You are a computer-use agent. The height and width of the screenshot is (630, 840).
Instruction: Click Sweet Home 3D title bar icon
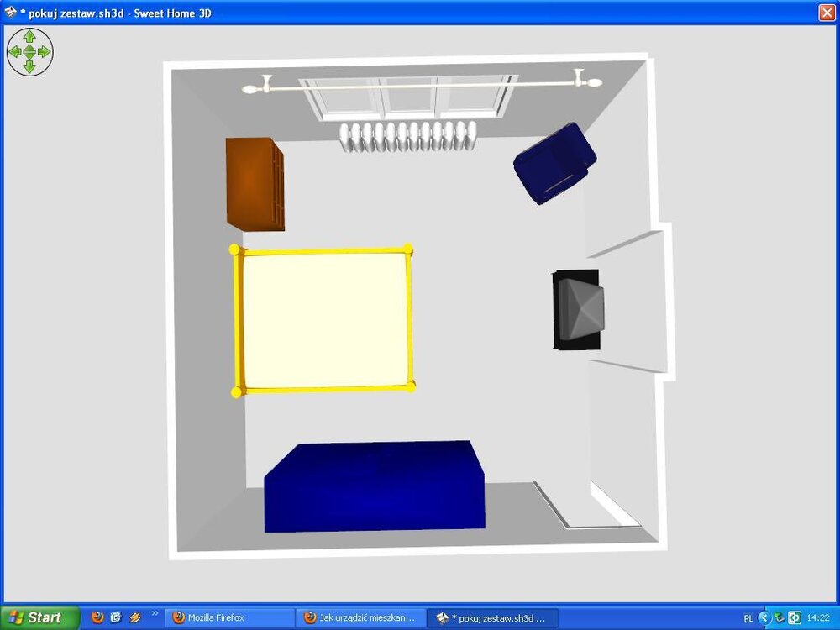(x=10, y=13)
